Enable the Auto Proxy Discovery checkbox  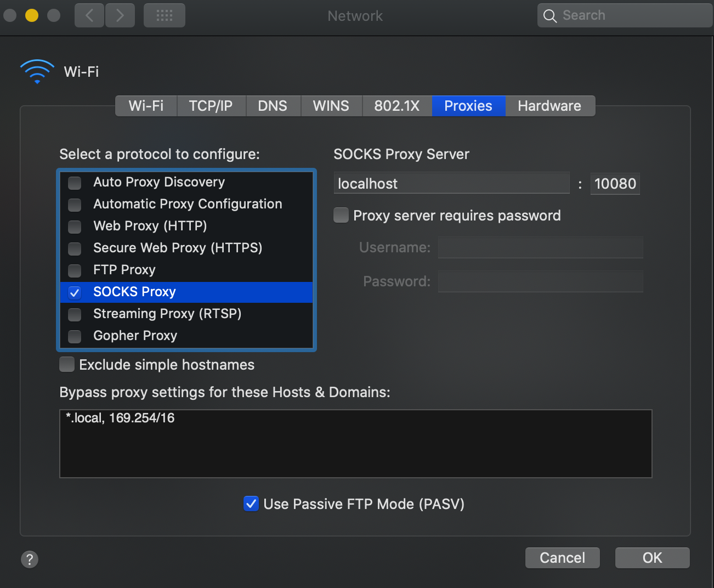click(x=75, y=183)
